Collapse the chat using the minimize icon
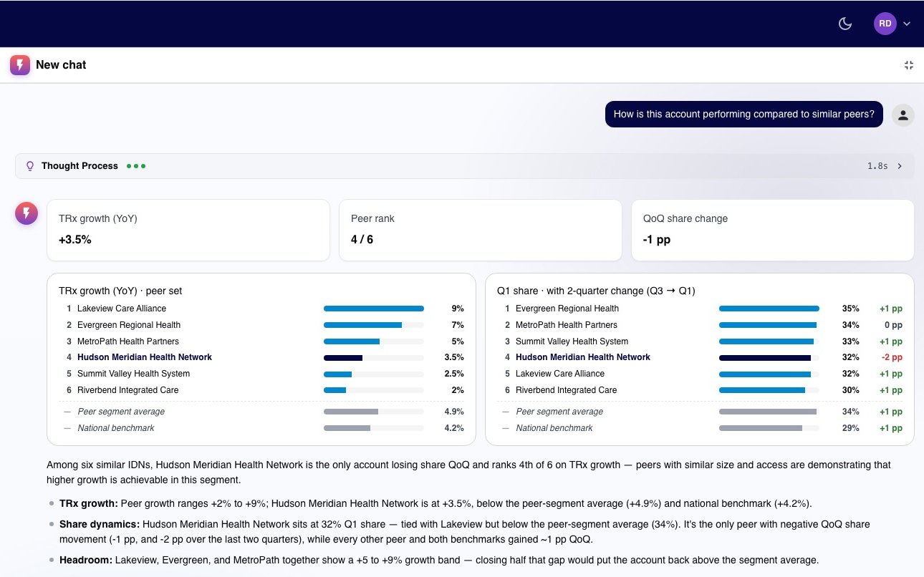Viewport: 924px width, 577px height. click(909, 65)
